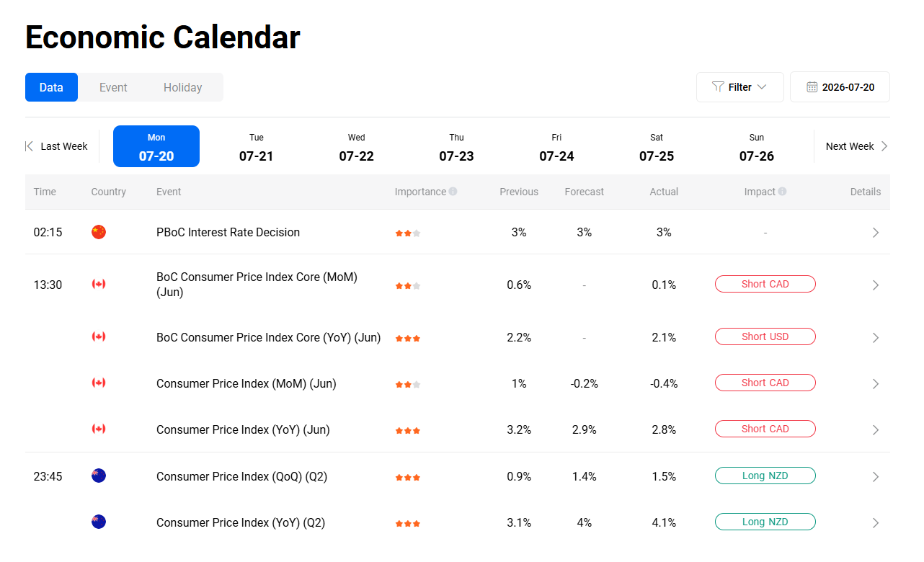
Task: Click Canada flag in the 13:30 row
Action: coord(99,284)
